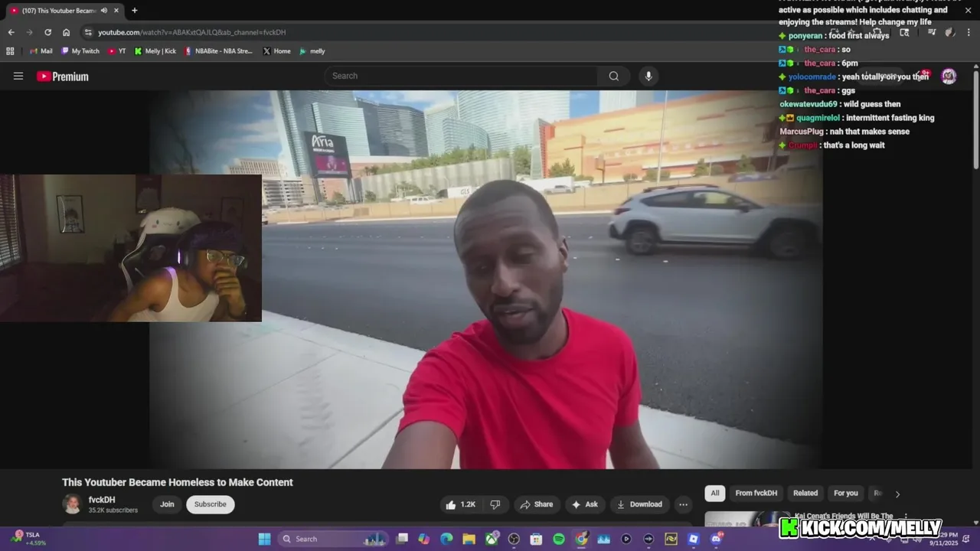Open NBABite NBA Streams bookmark
The width and height of the screenshot is (980, 551).
point(218,51)
